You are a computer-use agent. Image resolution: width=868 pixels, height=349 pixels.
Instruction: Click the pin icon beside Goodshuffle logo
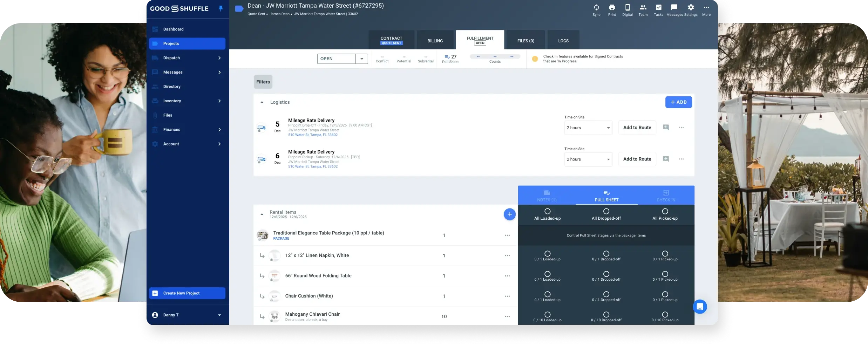(x=221, y=8)
